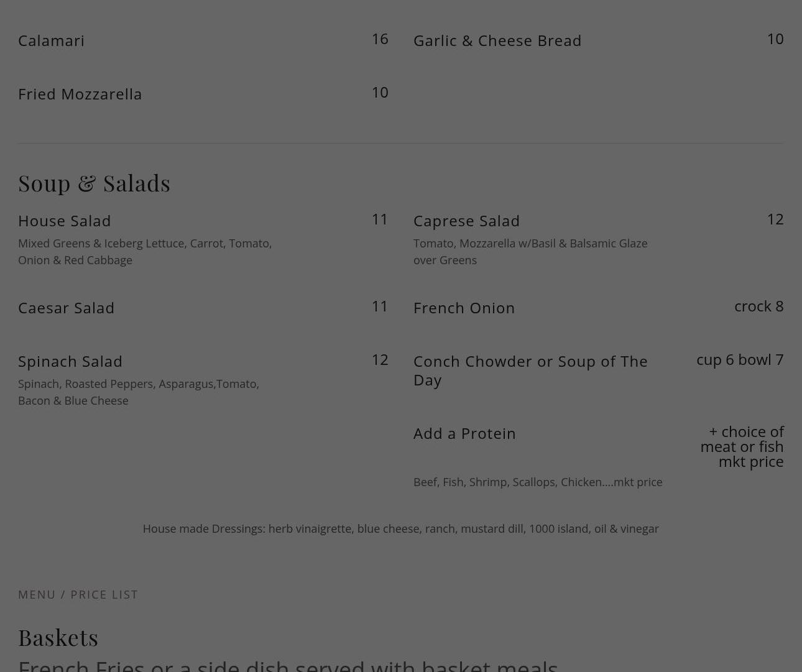The image size is (802, 672).
Task: Click the Soup & Salads heading
Action: tap(94, 183)
